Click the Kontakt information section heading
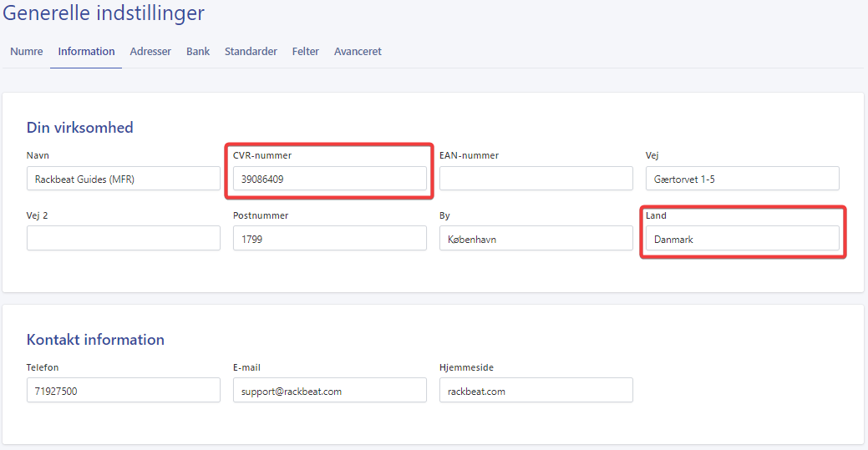Image resolution: width=868 pixels, height=450 pixels. click(95, 340)
